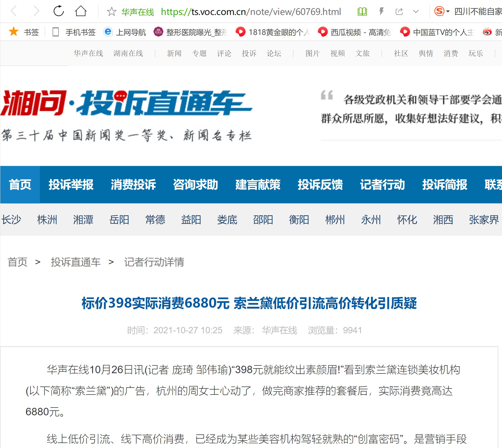This screenshot has height=448, width=502.
Task: Choose 永州 city filter
Action: [371, 220]
